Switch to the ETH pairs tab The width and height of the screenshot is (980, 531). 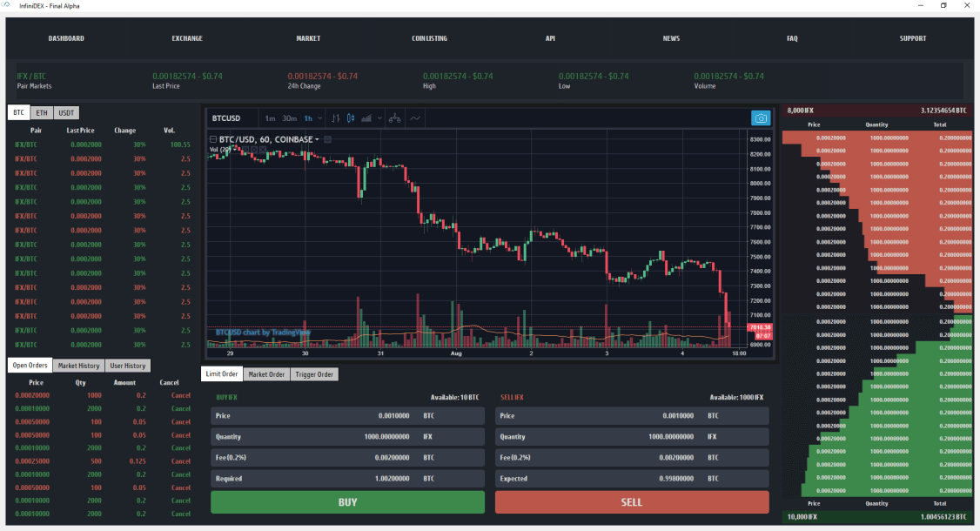pos(41,112)
